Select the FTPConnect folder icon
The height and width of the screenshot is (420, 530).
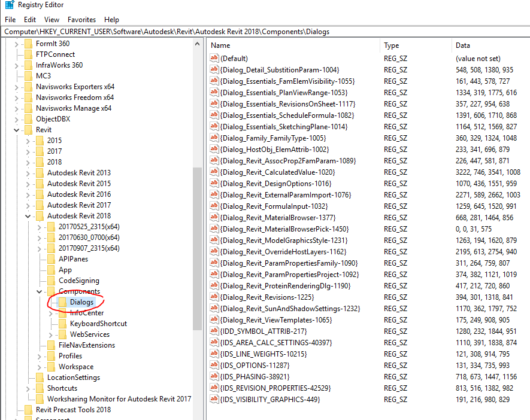click(29, 54)
